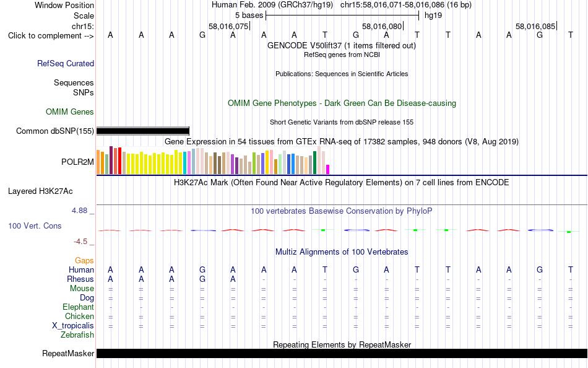Click the Common dbSNP(155) track label
The height and width of the screenshot is (368, 588).
54,131
